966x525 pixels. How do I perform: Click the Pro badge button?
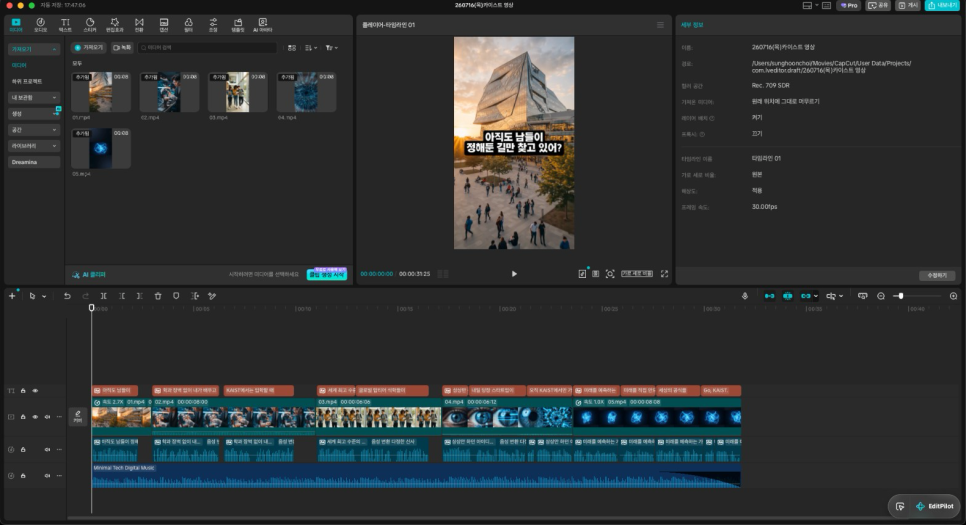click(x=849, y=6)
